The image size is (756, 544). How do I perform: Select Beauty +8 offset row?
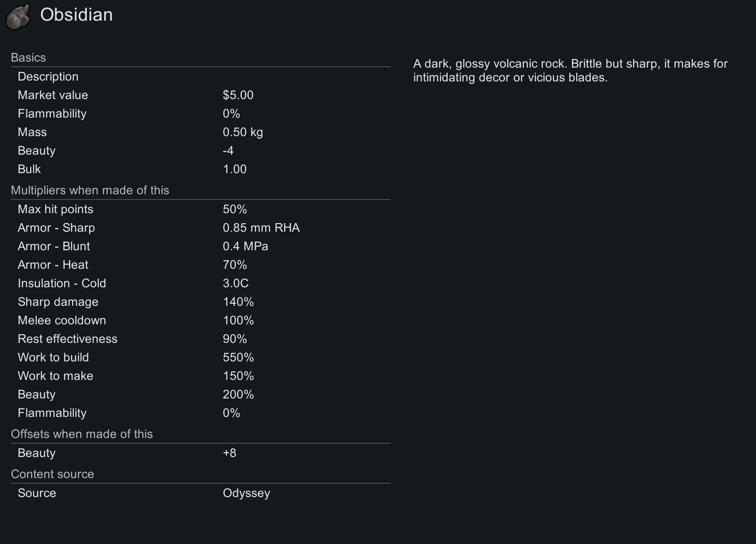tap(201, 453)
